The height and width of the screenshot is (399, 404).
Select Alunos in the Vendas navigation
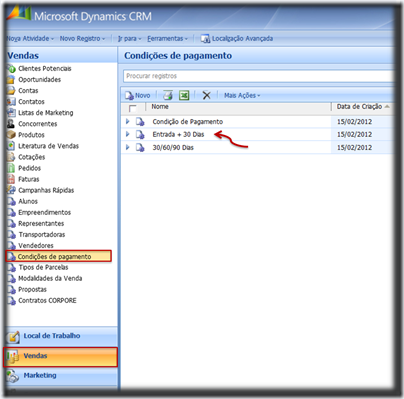(x=28, y=201)
